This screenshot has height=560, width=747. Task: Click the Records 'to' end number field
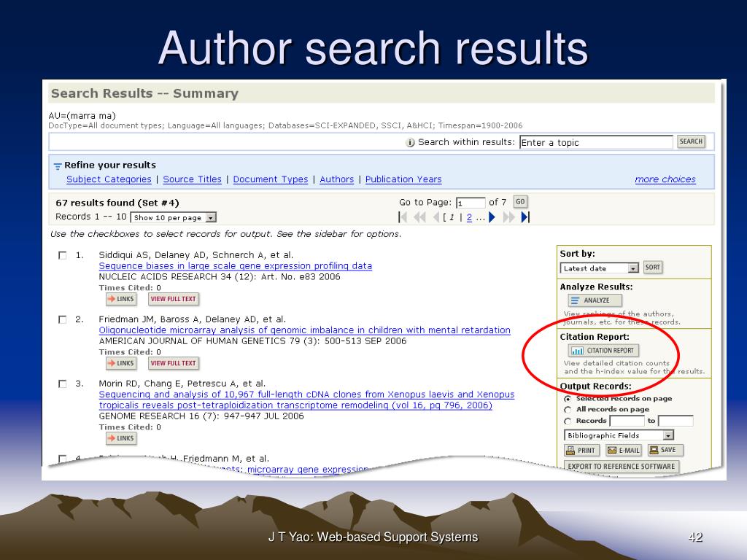pyautogui.click(x=676, y=421)
